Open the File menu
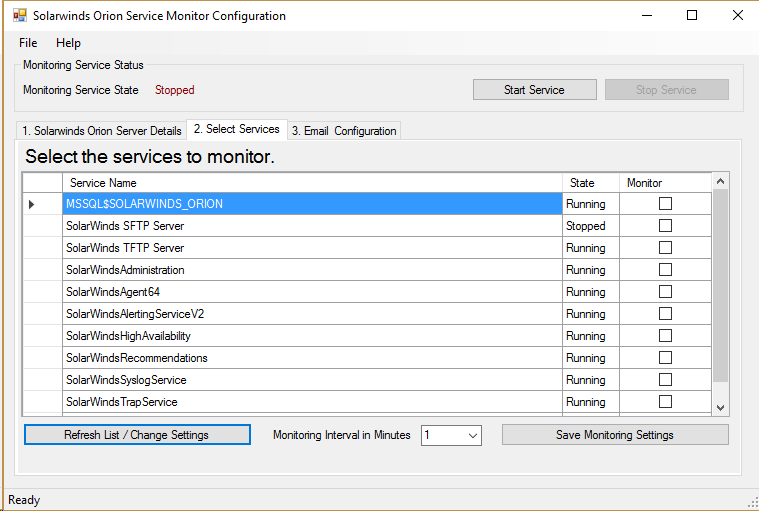The image size is (759, 511). click(x=28, y=43)
